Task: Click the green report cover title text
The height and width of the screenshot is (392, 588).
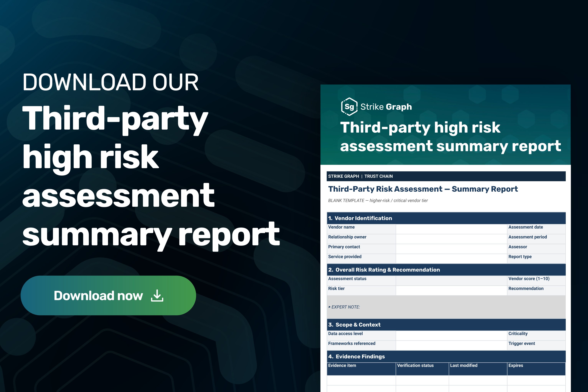Action: point(451,137)
